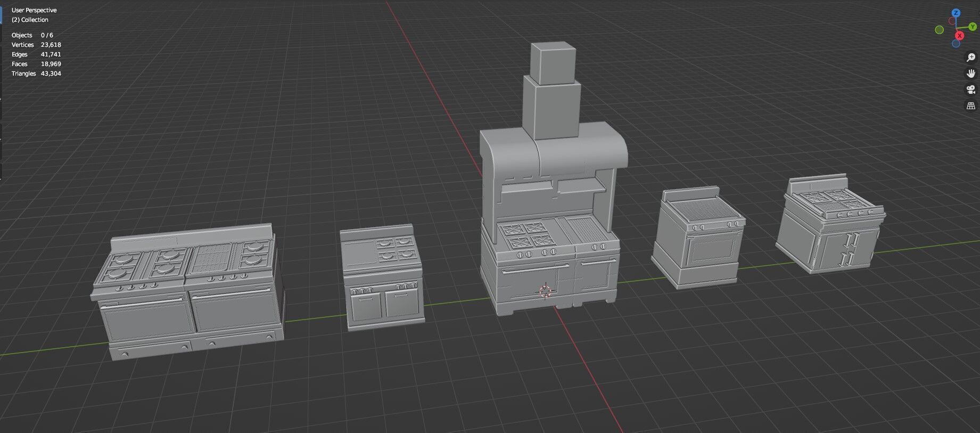Screen dimensions: 980x433
Task: Toggle the camera view icon
Action: (971, 89)
